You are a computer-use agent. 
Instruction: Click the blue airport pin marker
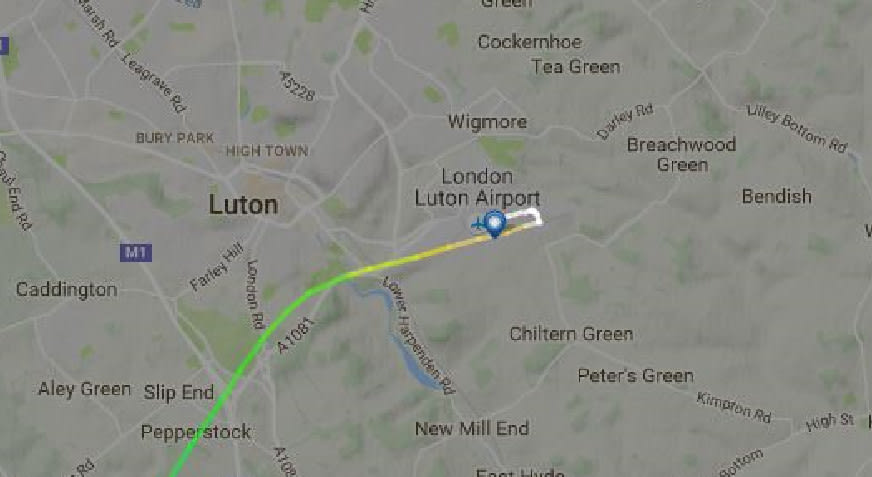(x=494, y=223)
